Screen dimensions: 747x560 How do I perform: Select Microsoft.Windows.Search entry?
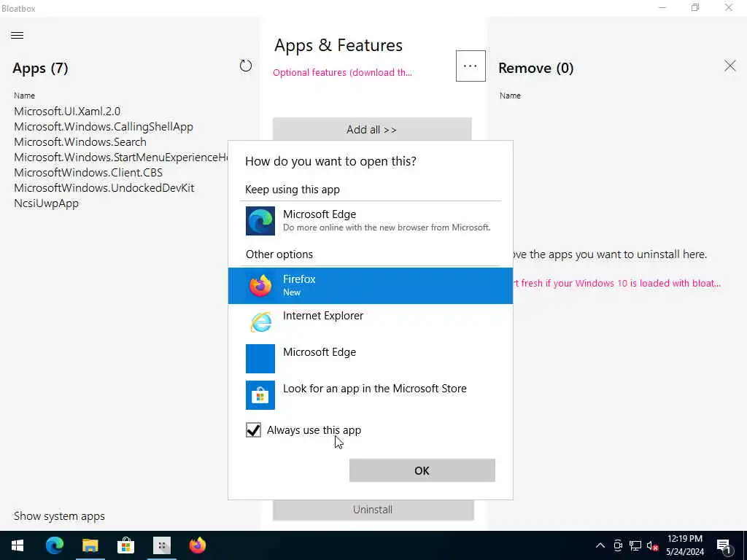pyautogui.click(x=80, y=142)
